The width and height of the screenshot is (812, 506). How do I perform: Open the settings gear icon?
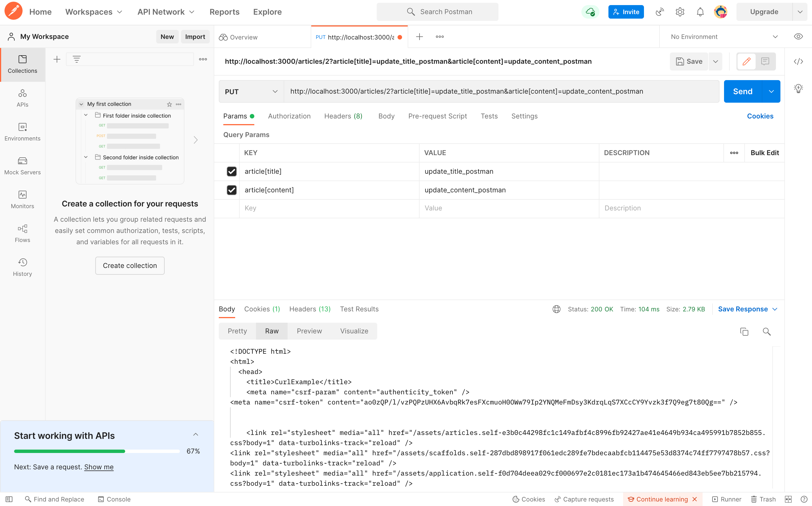(680, 12)
